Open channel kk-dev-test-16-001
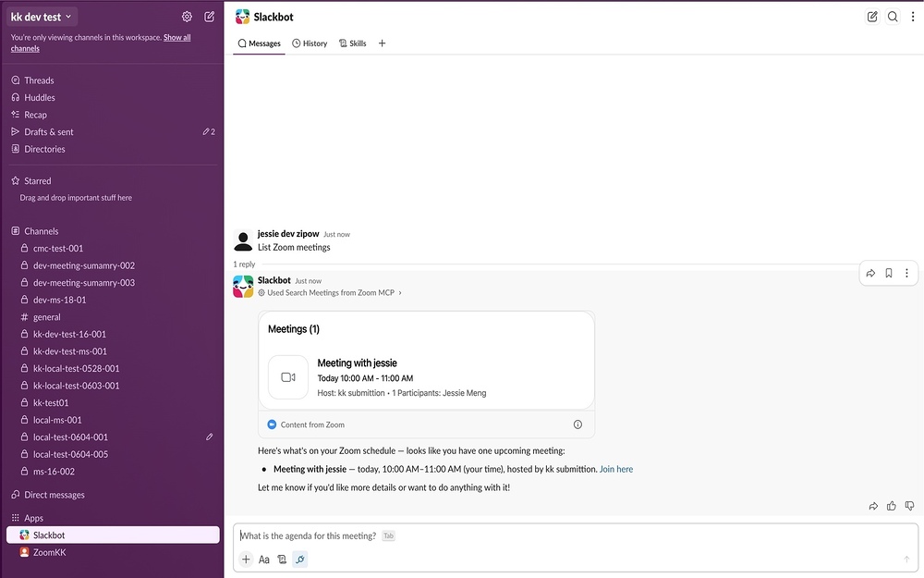924x578 pixels. (x=69, y=334)
